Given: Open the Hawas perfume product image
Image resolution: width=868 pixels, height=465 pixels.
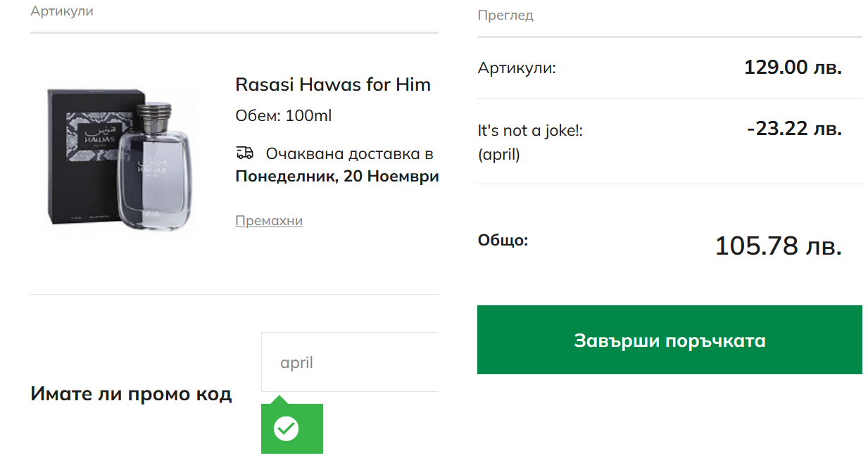Looking at the screenshot, I should pos(121,161).
